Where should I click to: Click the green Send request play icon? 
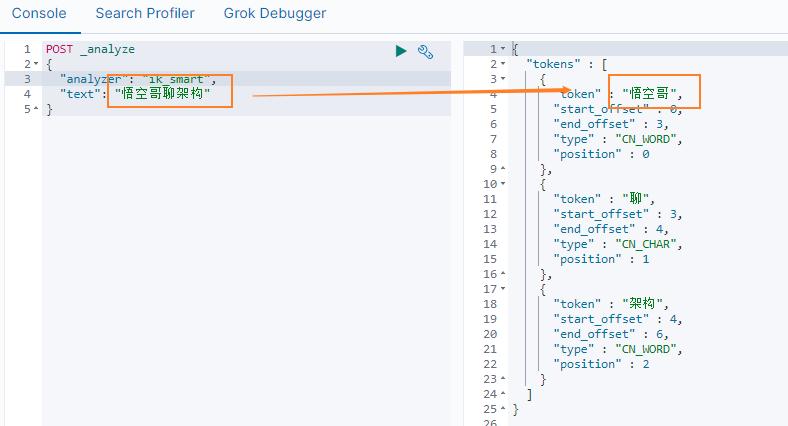coord(401,51)
